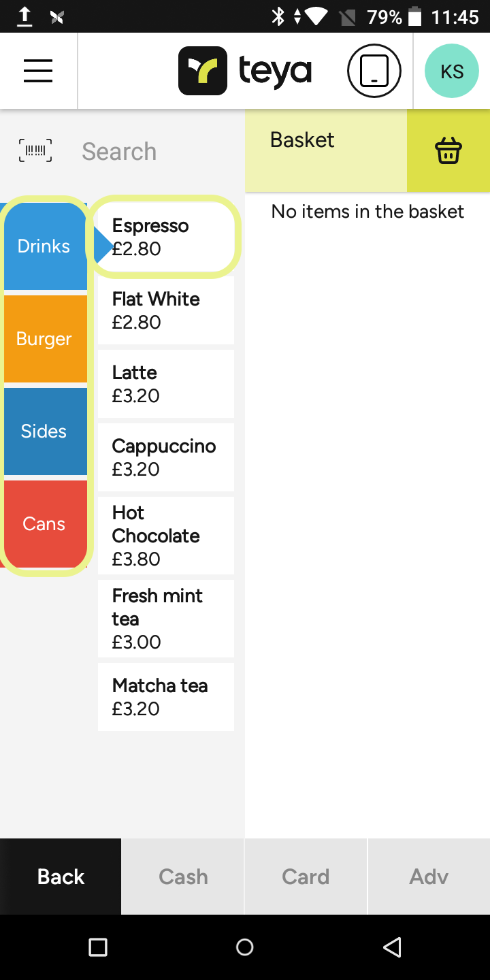Open the basket icon
490x980 pixels.
[448, 150]
